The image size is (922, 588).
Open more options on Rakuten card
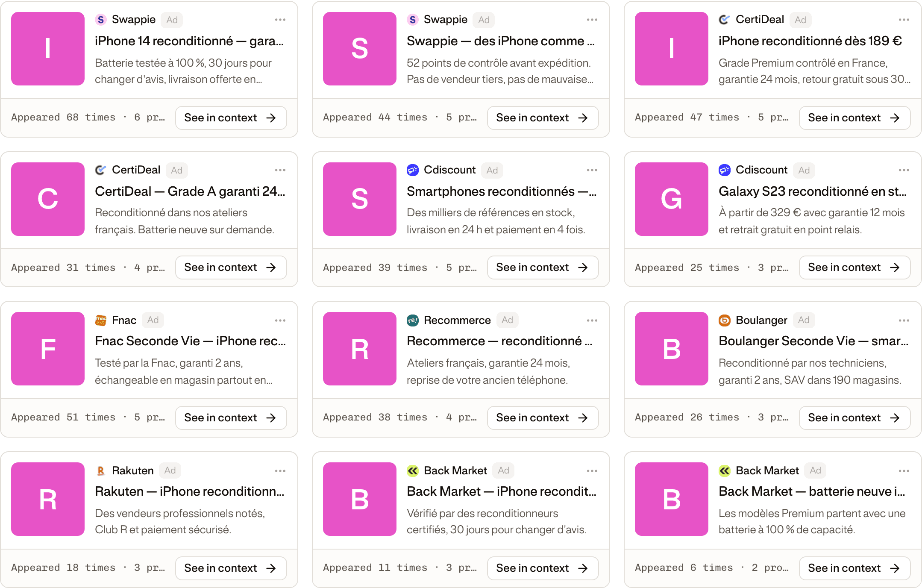point(280,471)
